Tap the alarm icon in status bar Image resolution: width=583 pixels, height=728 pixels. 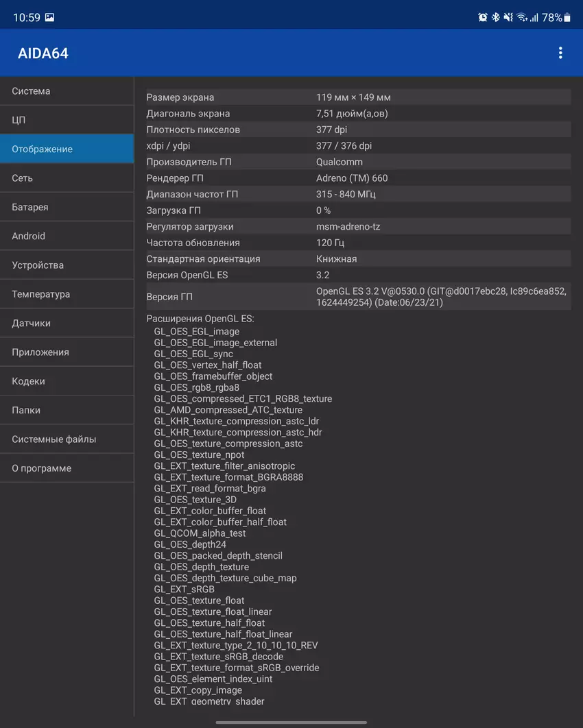[x=483, y=18]
